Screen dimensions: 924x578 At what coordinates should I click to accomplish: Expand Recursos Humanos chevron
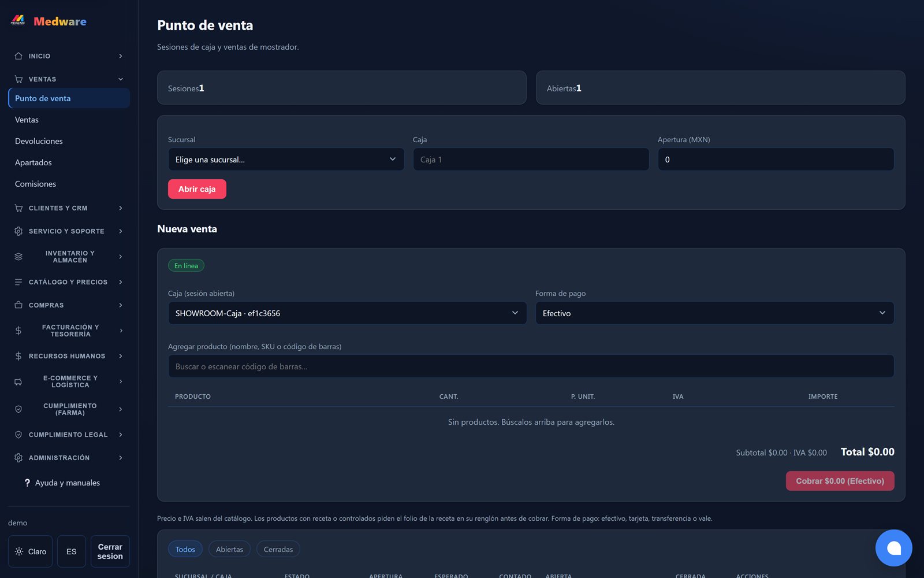click(x=121, y=356)
